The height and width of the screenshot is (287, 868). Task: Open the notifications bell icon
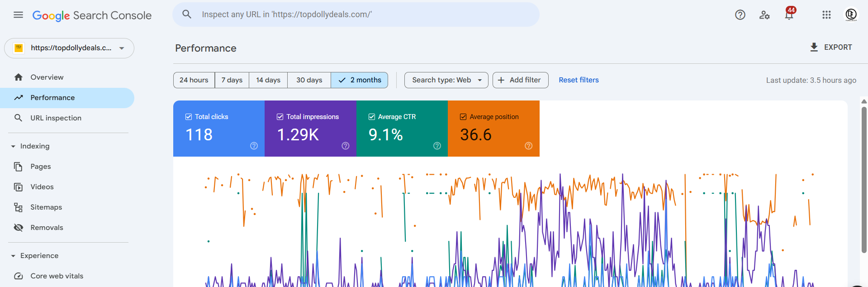(x=789, y=15)
